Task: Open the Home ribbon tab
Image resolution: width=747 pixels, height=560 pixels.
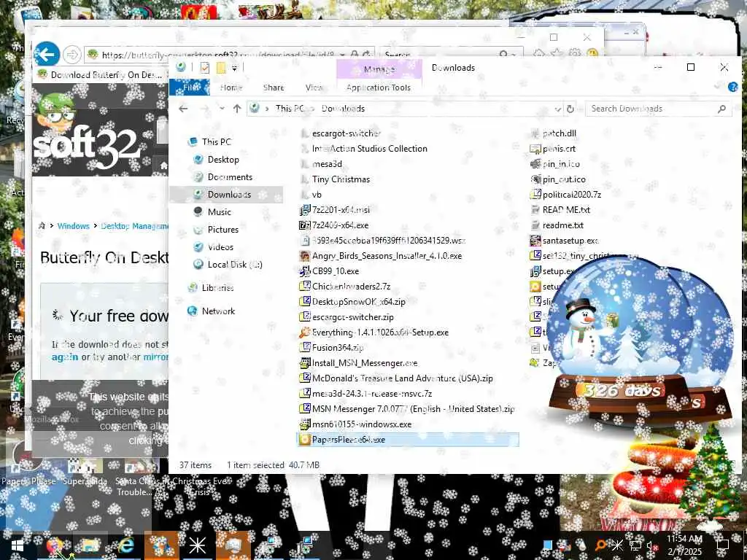Action: click(x=231, y=87)
